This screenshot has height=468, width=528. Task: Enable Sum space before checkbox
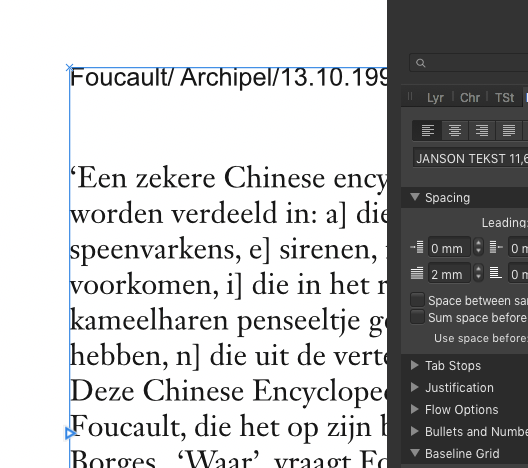(x=417, y=317)
